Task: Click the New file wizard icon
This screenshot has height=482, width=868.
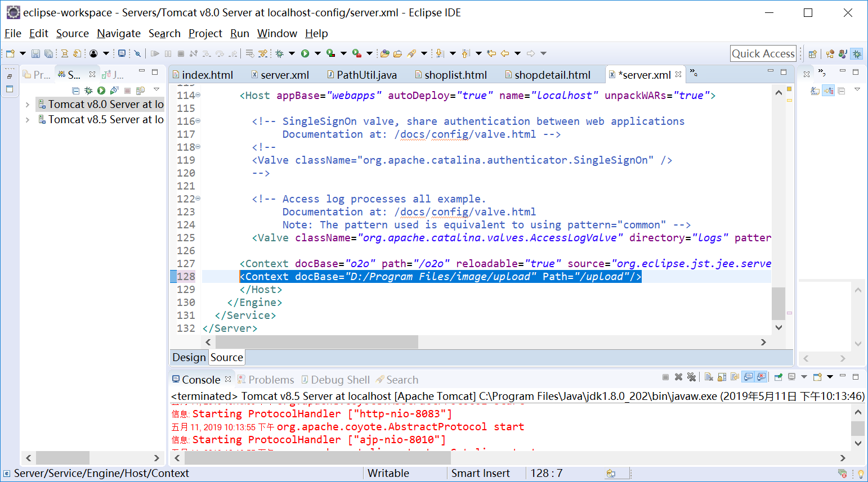Action: (x=10, y=53)
